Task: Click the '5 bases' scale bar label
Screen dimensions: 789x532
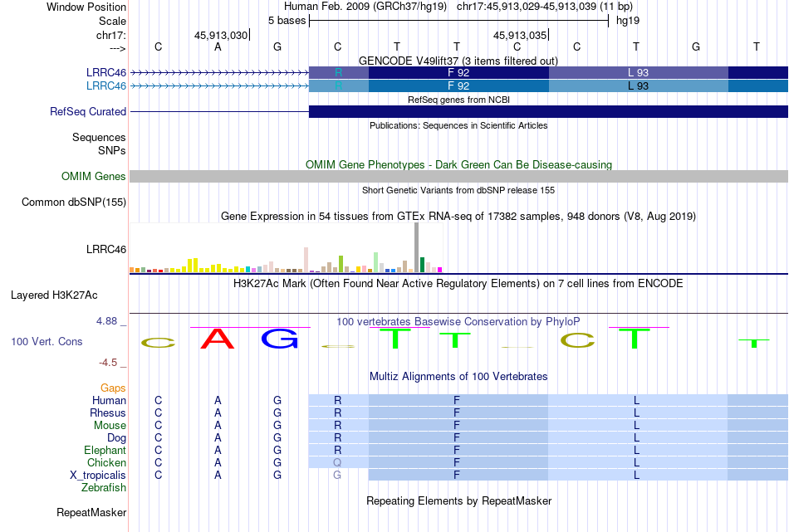Action: [x=287, y=21]
